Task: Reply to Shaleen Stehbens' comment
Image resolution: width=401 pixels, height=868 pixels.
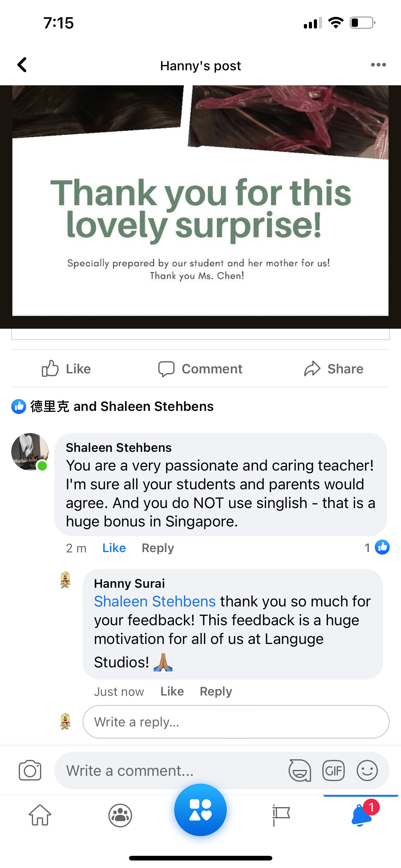Action: [x=158, y=548]
